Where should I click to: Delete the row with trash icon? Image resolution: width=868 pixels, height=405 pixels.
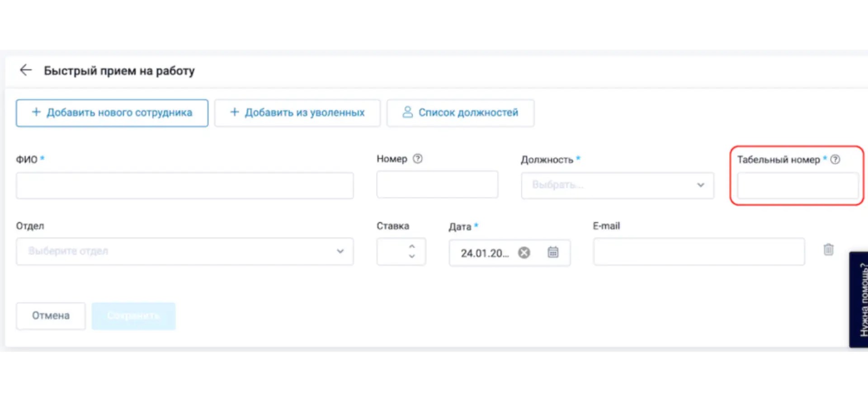(x=828, y=250)
